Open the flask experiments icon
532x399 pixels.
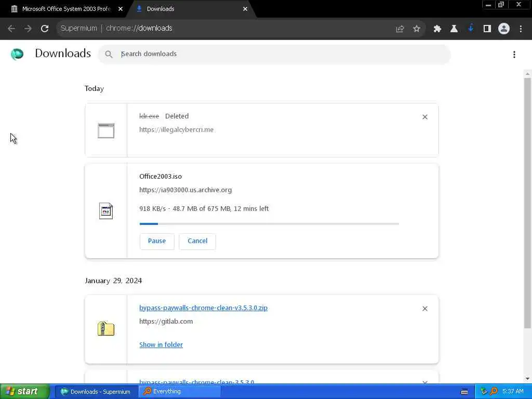click(454, 29)
